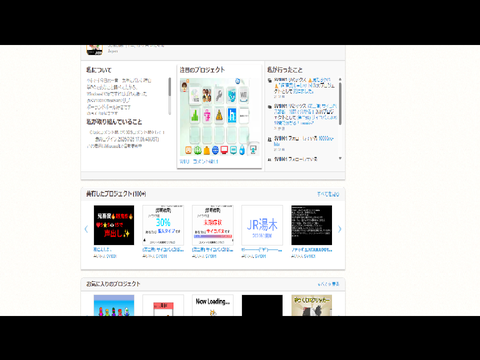Click the activity panel scrollbar thumb
Screen dimensions: 480x360
pyautogui.click(x=340, y=104)
